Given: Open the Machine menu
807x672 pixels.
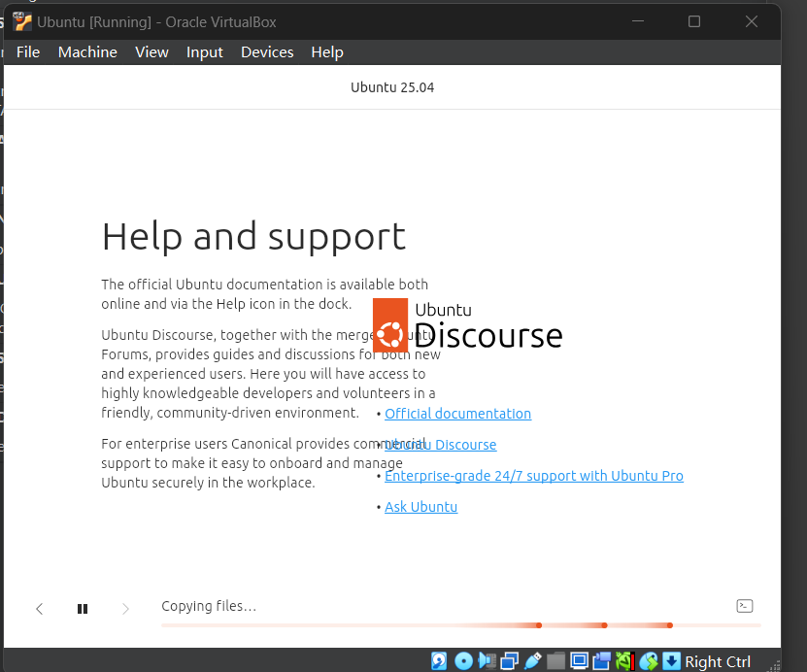Looking at the screenshot, I should pos(87,52).
